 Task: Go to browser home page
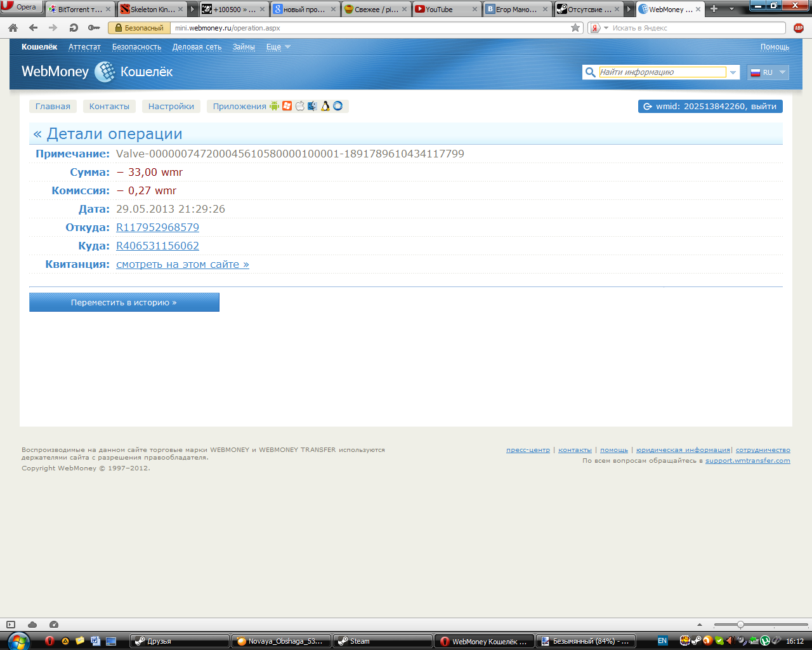(x=13, y=28)
